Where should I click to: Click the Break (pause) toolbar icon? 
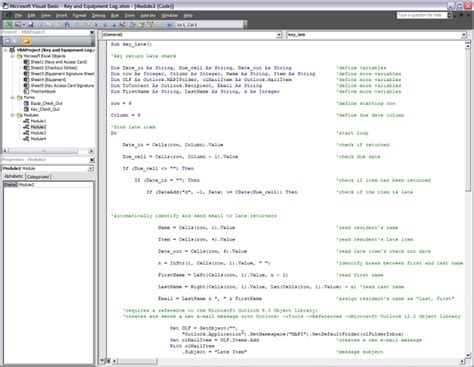105,25
